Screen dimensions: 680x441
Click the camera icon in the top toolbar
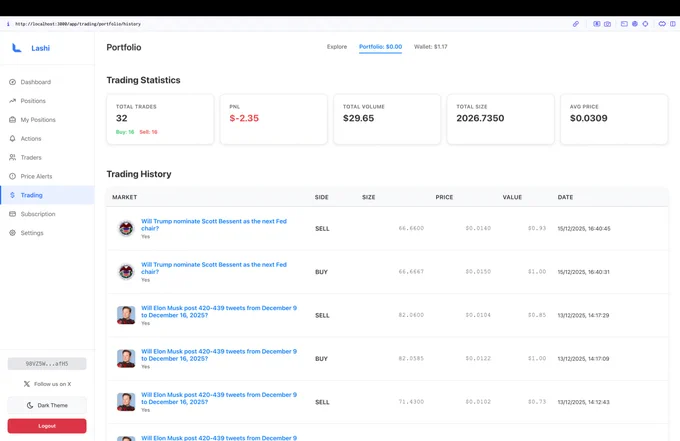pyautogui.click(x=608, y=24)
